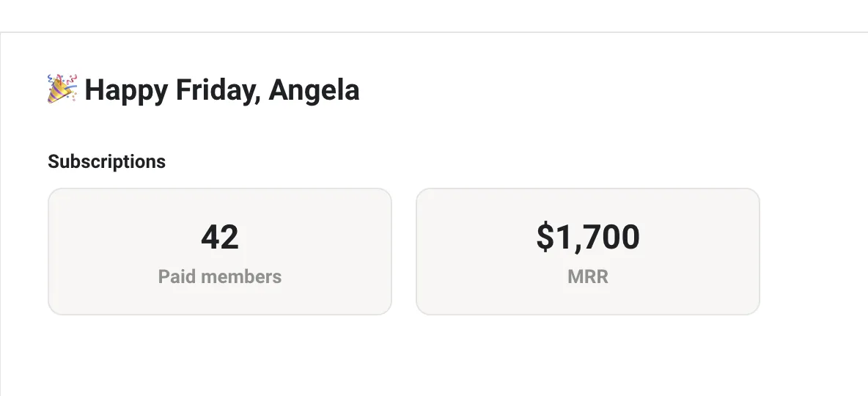
Task: Click the 42 paid members count
Action: coord(220,237)
